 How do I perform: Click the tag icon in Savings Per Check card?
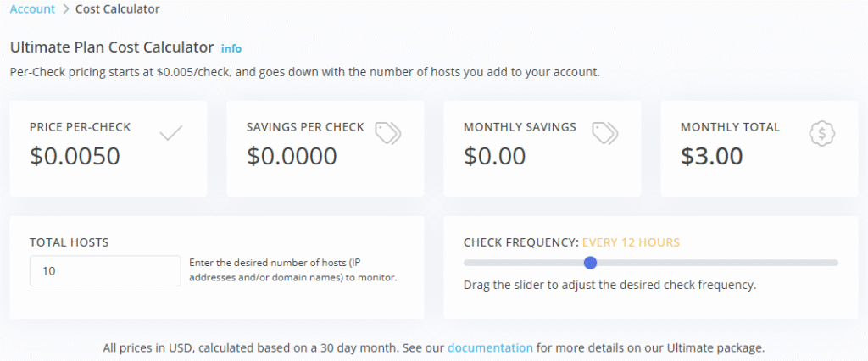(388, 132)
